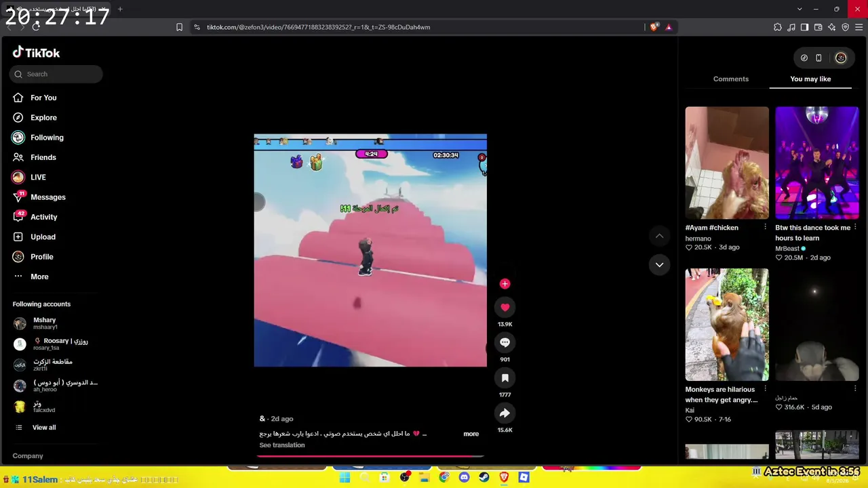868x488 pixels.
Task: Open the tab search dropdown chevron
Action: point(800,9)
